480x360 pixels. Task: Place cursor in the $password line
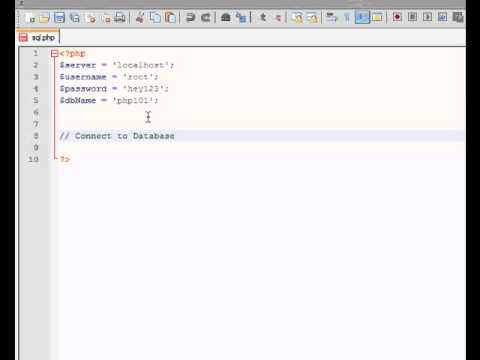114,89
